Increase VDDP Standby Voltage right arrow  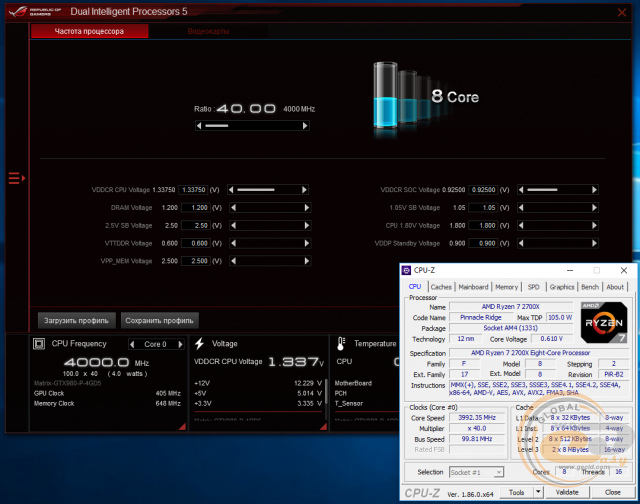pyautogui.click(x=594, y=243)
